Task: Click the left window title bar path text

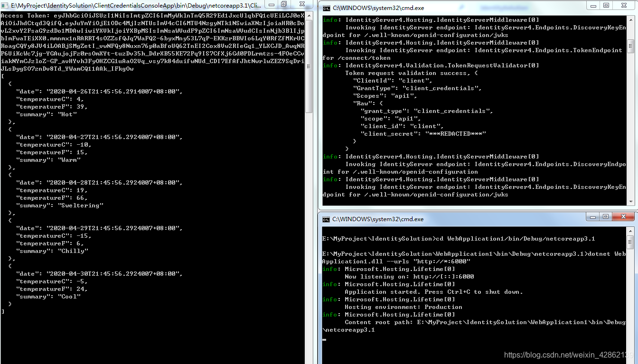Action: coord(136,6)
